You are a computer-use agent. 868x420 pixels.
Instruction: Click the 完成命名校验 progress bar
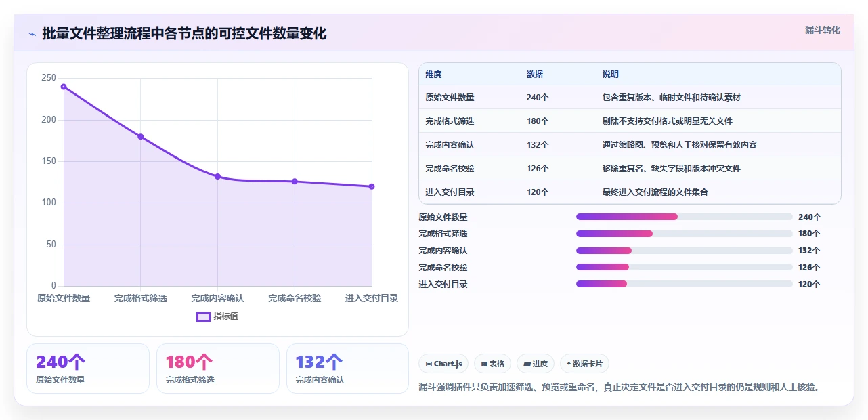(x=684, y=267)
